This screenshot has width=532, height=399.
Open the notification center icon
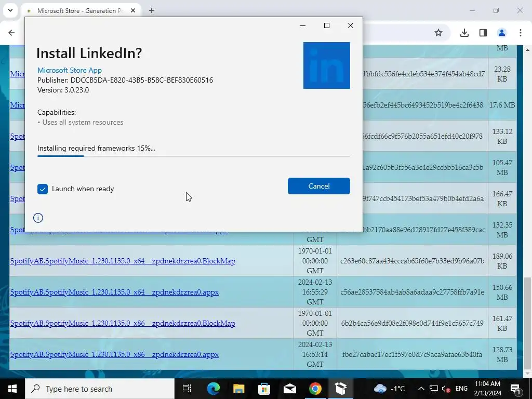tap(516, 389)
